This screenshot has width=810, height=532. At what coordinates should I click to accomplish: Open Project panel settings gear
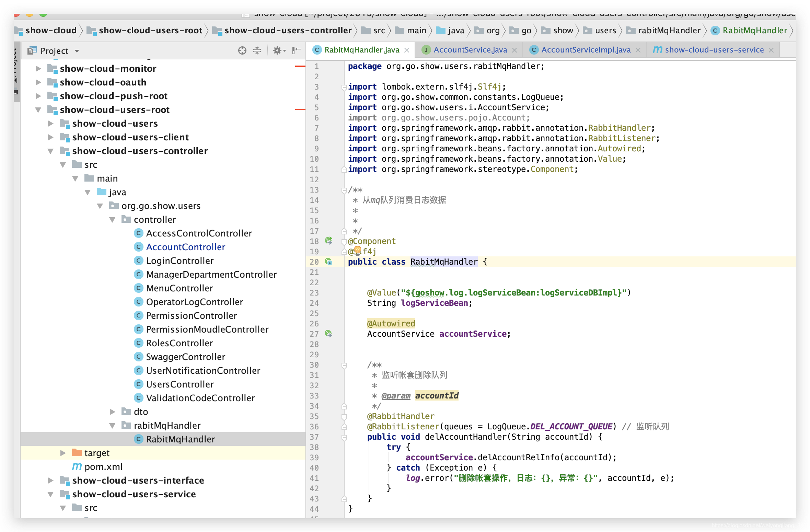[x=279, y=51]
